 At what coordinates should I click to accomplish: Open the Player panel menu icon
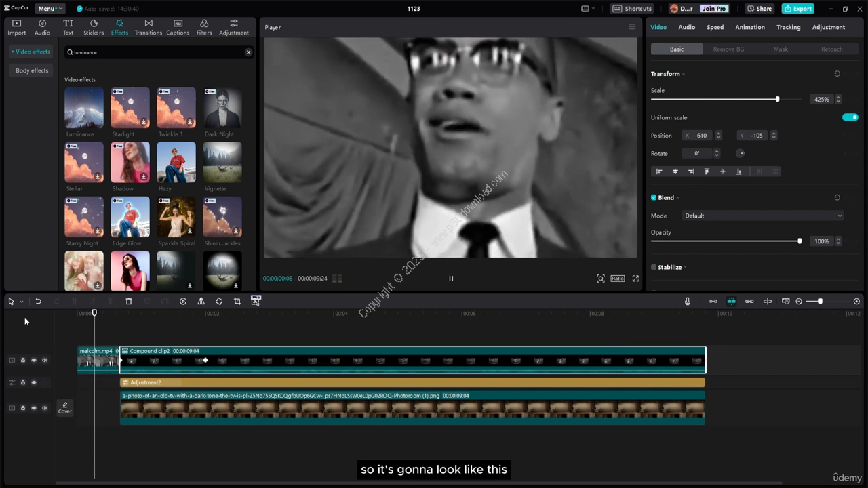632,27
